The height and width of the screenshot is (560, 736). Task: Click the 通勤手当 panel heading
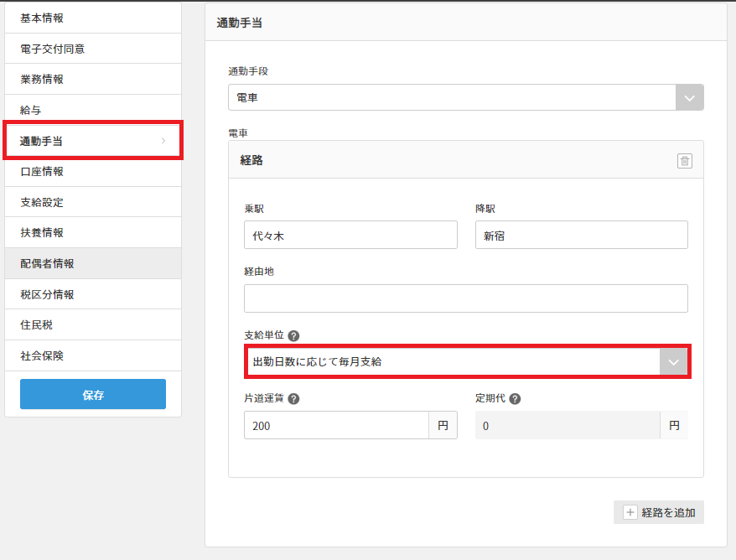240,23
